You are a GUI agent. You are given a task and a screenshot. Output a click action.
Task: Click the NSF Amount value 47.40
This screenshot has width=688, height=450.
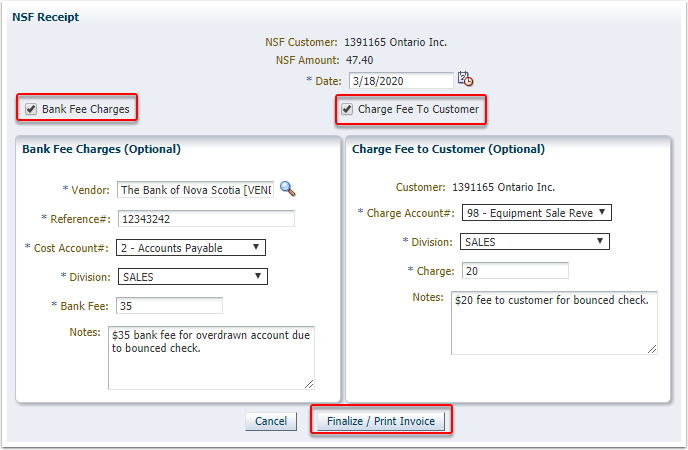(359, 60)
